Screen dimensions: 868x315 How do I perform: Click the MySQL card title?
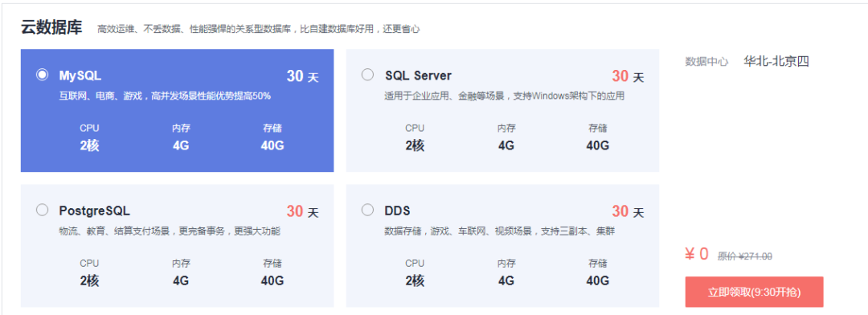click(80, 76)
